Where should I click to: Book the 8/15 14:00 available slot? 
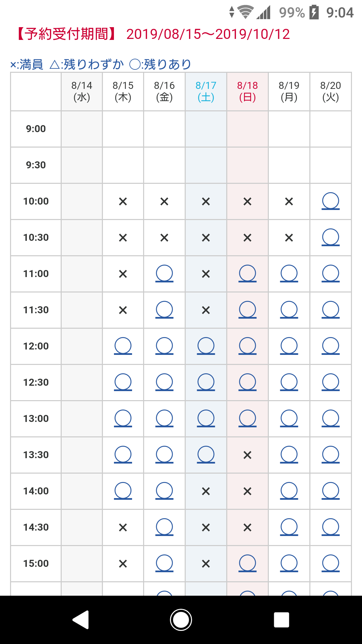click(123, 491)
